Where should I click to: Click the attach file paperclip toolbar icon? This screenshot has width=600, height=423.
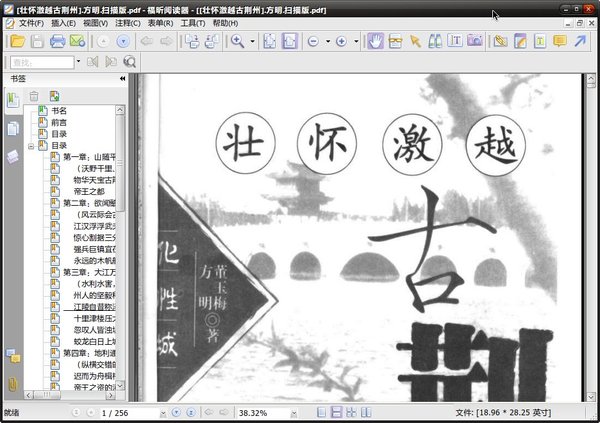coord(500,41)
